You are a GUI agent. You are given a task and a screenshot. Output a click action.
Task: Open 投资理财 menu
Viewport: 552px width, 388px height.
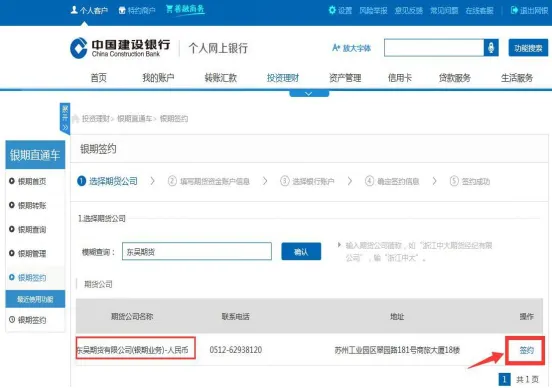tap(283, 77)
